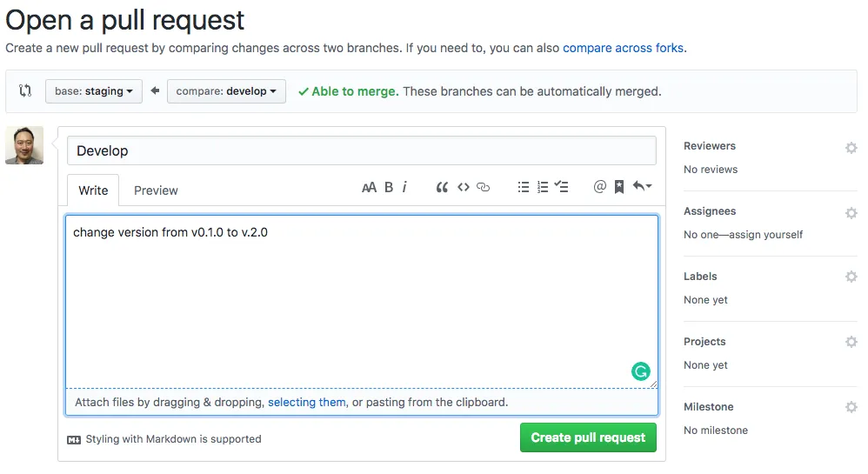Insert a quote using the toolbar icon
Image resolution: width=868 pixels, height=474 pixels.
tap(442, 187)
